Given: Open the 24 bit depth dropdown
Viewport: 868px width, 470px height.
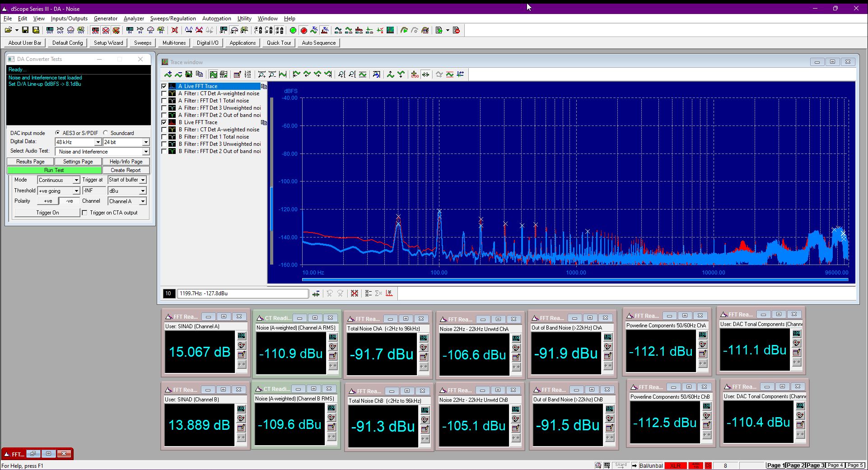Looking at the screenshot, I should point(145,142).
